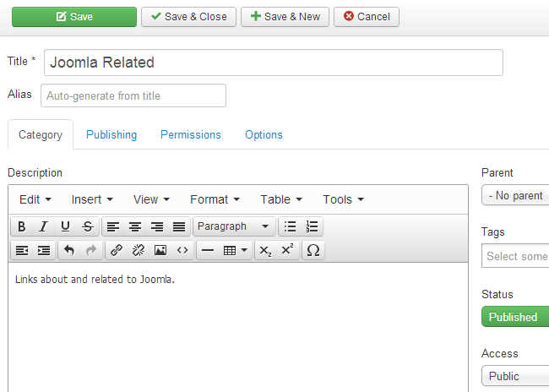The width and height of the screenshot is (549, 392).
Task: Undo the last edit
Action: (x=69, y=250)
